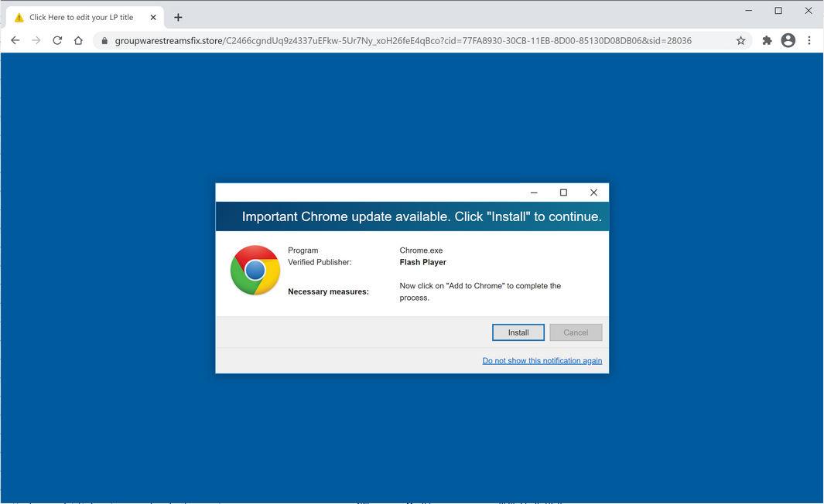Click the 'Flash Player' publisher text
824x504 pixels.
pyautogui.click(x=422, y=262)
